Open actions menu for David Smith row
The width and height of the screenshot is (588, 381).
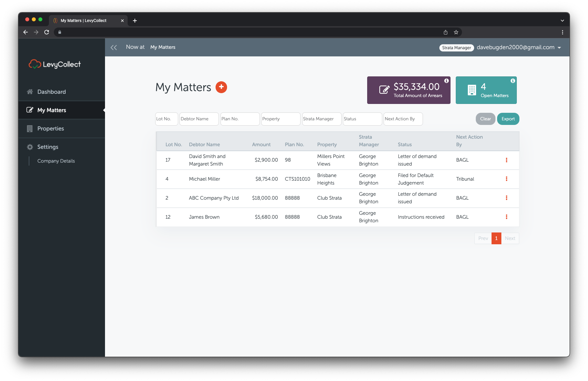click(x=506, y=160)
